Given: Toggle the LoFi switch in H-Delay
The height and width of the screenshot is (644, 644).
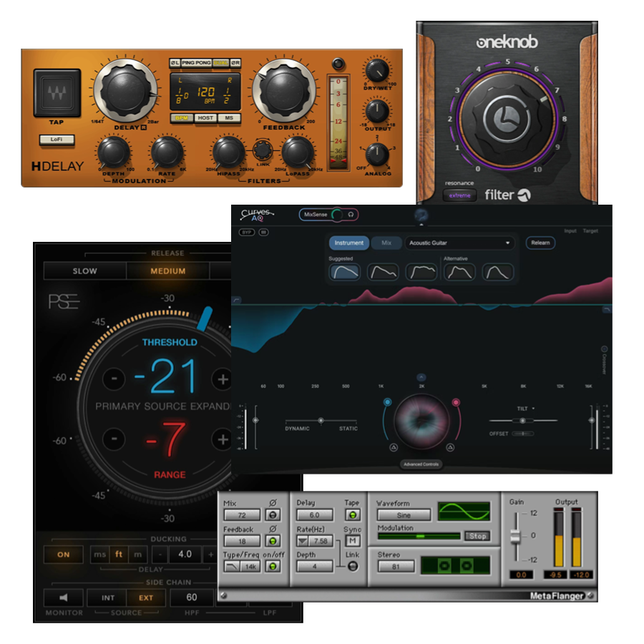Looking at the screenshot, I should pos(57,140).
